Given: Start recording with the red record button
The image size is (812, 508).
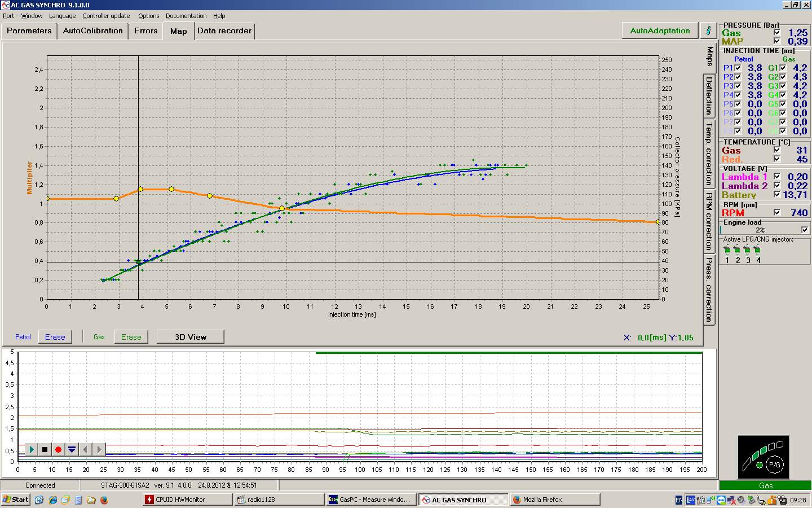Looking at the screenshot, I should point(58,450).
